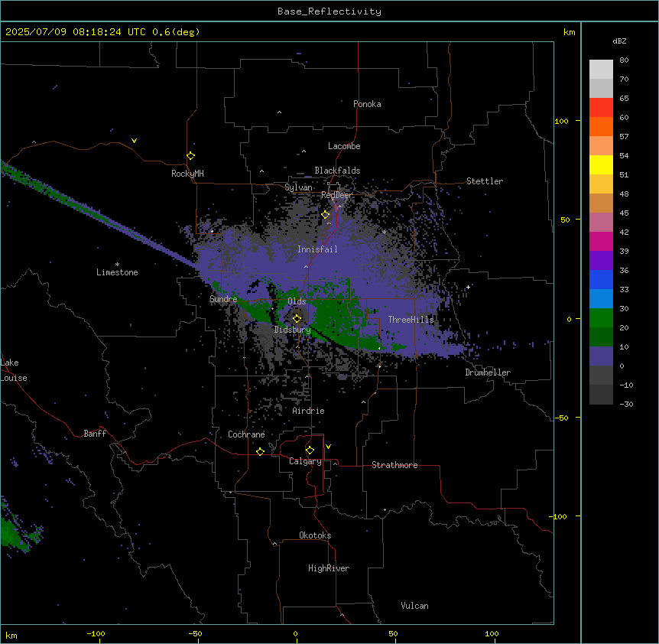Select the yellow diamond marker above Calgary label
Viewport: 659px width, 644px height.
coord(310,450)
